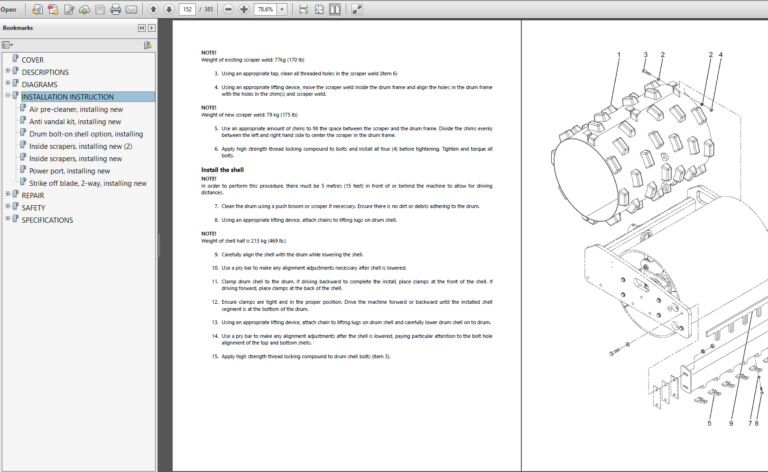
Task: Click the padfoot drum shell diagram
Action: click(633, 154)
